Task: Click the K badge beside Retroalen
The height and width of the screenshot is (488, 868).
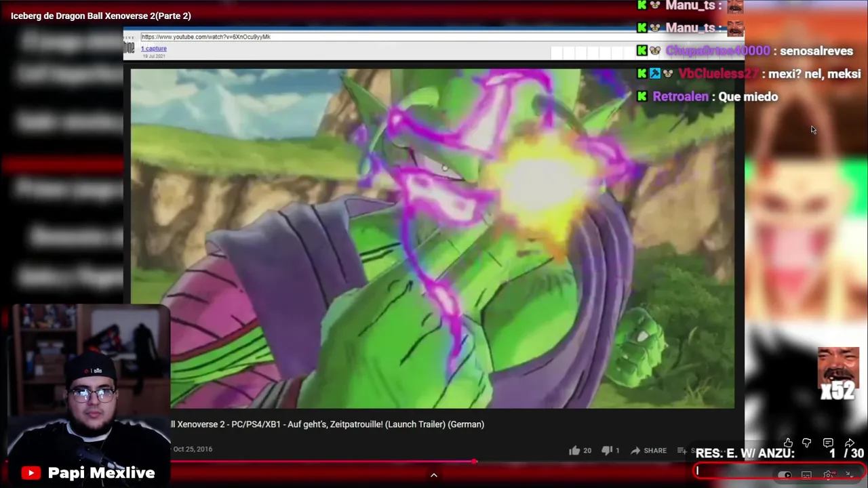Action: pos(642,96)
